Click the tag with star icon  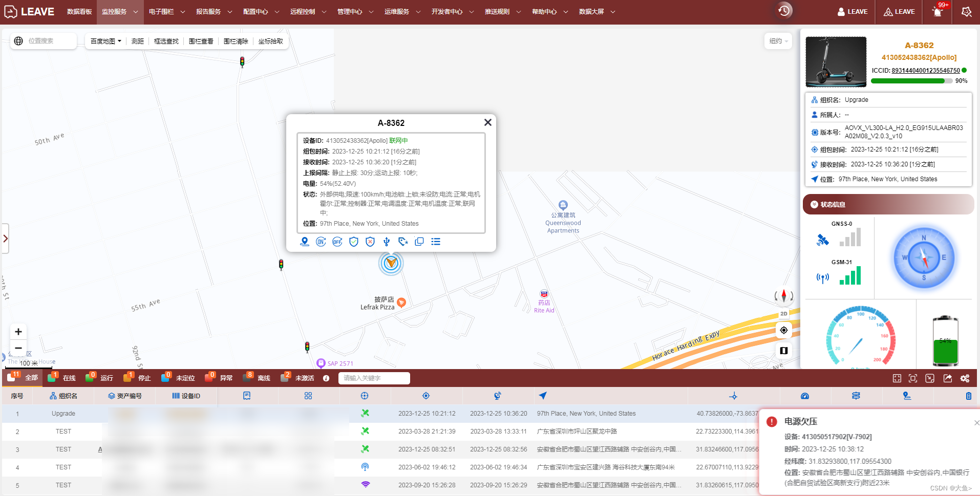click(x=403, y=242)
